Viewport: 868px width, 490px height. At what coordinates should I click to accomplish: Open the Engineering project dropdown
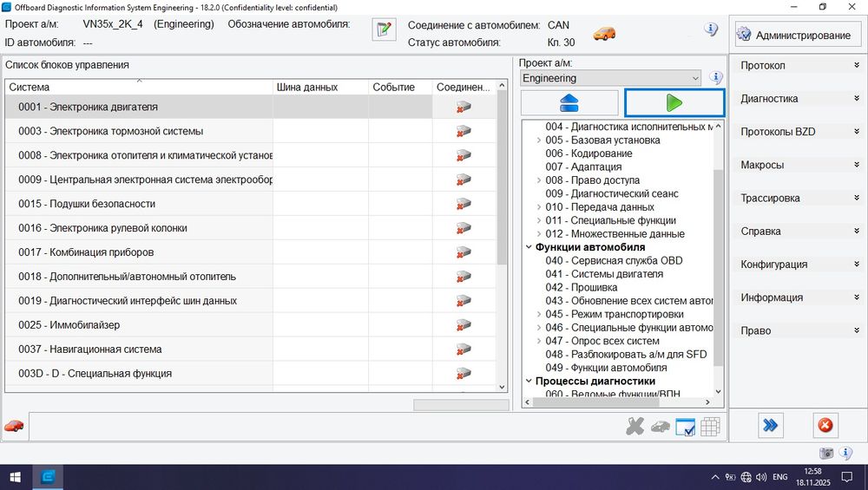610,78
